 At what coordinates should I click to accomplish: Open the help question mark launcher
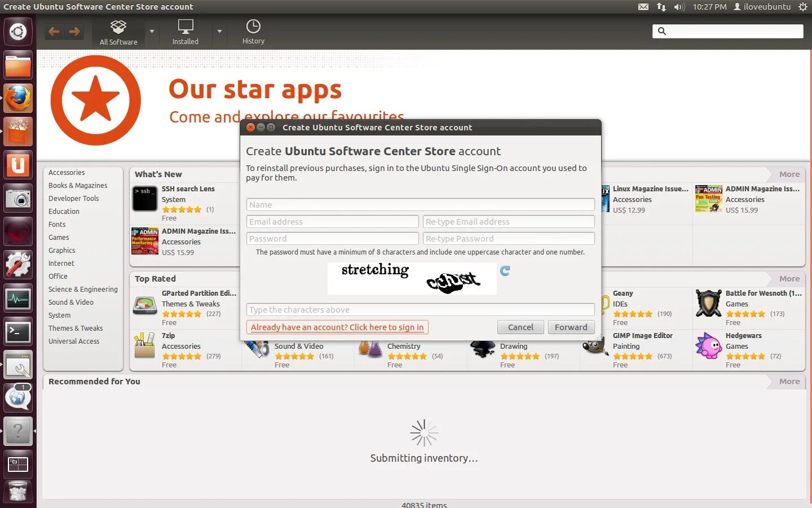pos(18,431)
